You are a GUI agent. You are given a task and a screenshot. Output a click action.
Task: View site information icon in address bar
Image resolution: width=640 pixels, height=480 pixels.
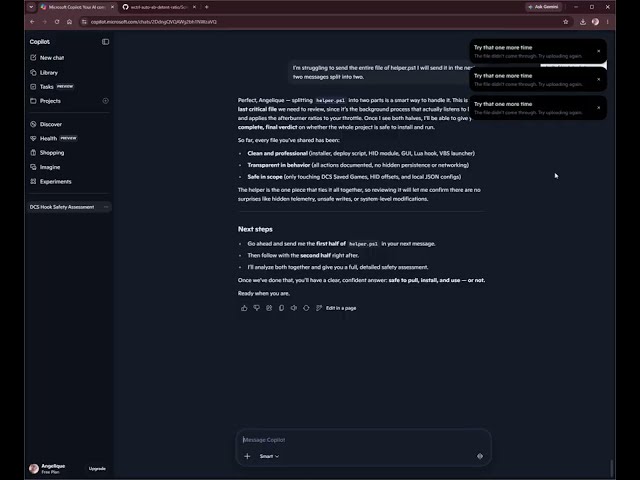[x=84, y=22]
